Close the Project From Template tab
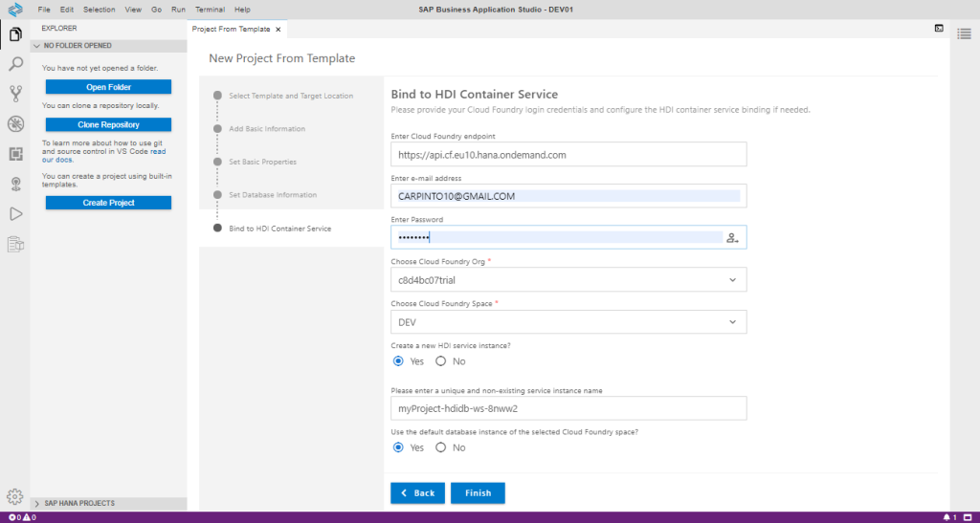Viewport: 980px width, 523px height. click(x=278, y=30)
